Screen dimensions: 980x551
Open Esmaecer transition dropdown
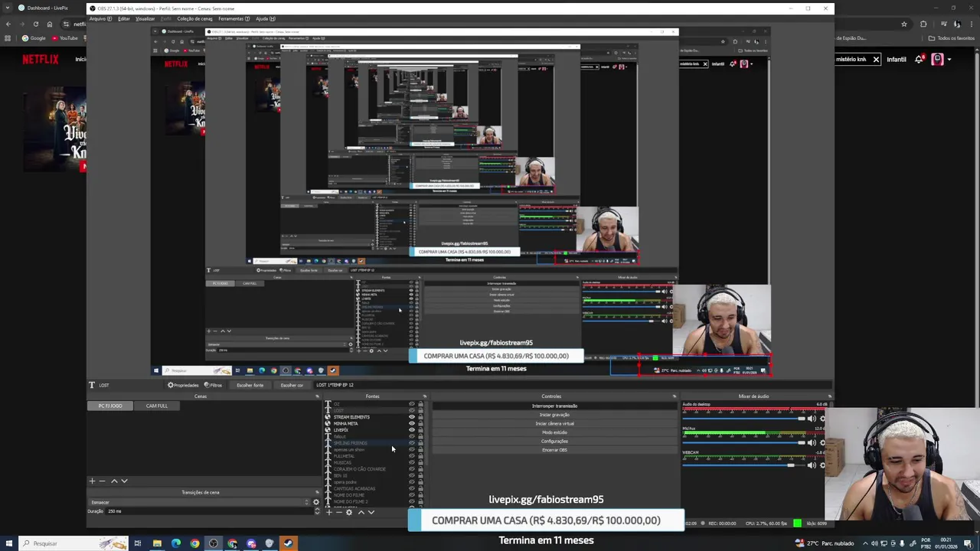click(x=199, y=502)
